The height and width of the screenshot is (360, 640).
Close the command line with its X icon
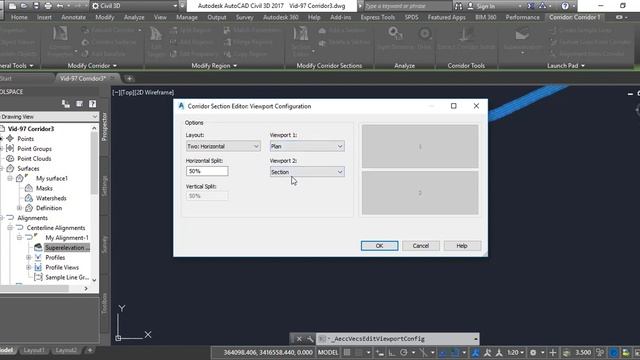click(299, 339)
